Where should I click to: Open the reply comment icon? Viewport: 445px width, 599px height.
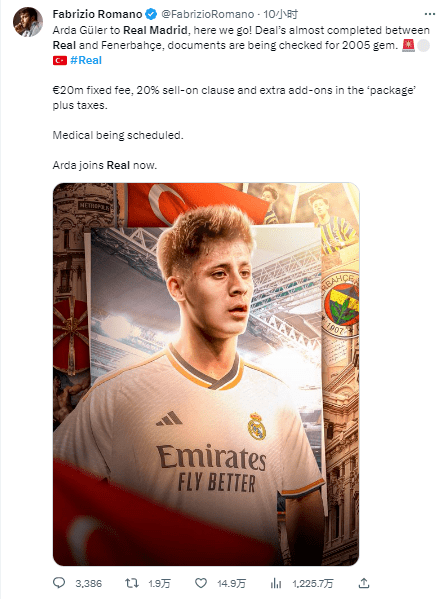59,583
